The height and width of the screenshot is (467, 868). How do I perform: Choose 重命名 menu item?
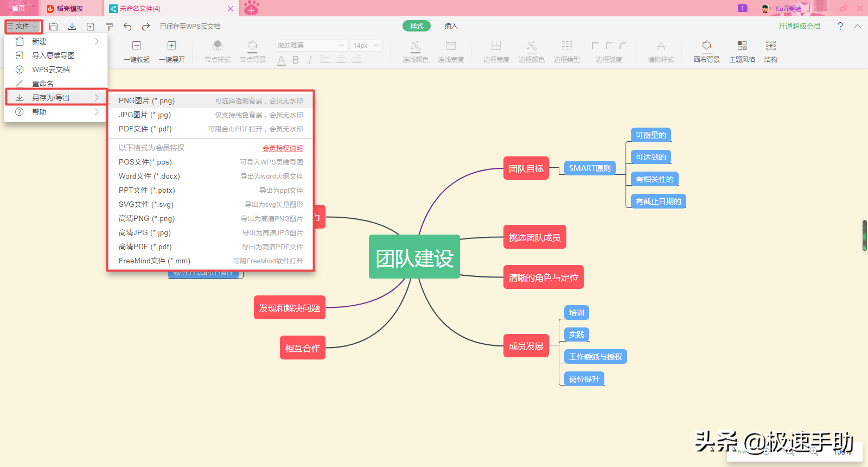(56, 84)
